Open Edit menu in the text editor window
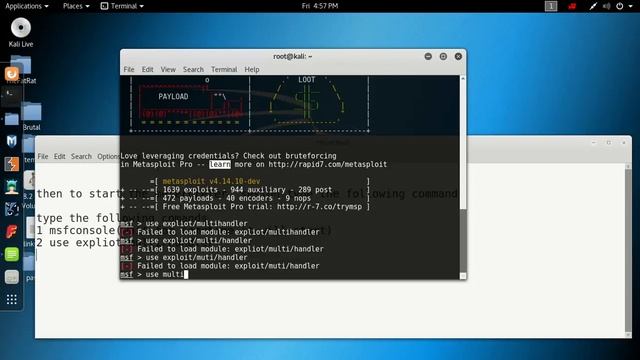The height and width of the screenshot is (360, 640). (x=60, y=156)
